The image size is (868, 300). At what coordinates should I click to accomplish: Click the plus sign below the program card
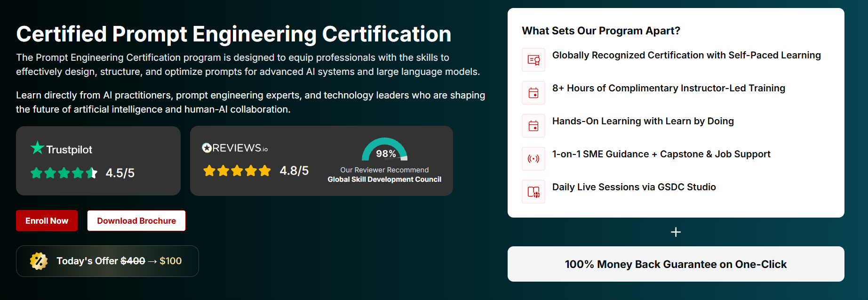pyautogui.click(x=676, y=232)
